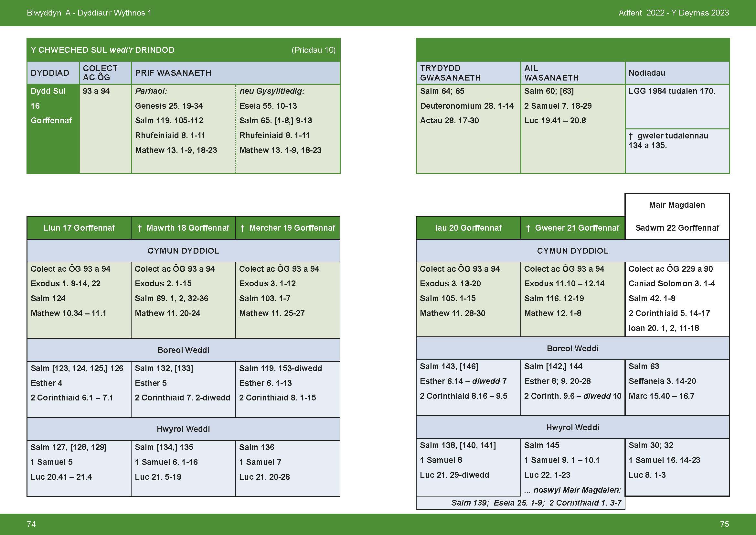Click page number 75 in footer

724,524
